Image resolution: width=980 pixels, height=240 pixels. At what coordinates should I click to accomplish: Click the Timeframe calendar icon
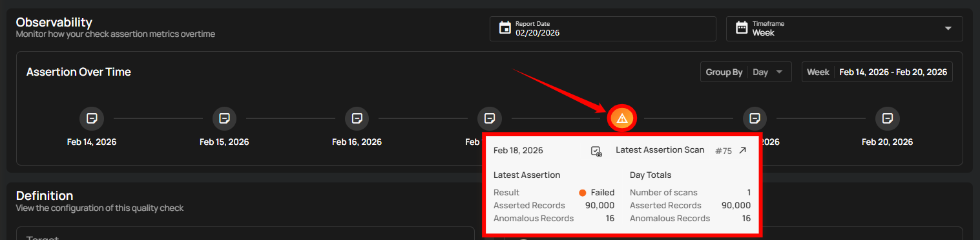(742, 28)
